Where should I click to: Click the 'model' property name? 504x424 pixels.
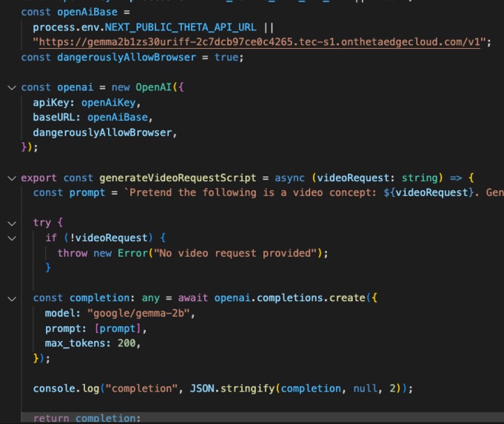coord(59,313)
